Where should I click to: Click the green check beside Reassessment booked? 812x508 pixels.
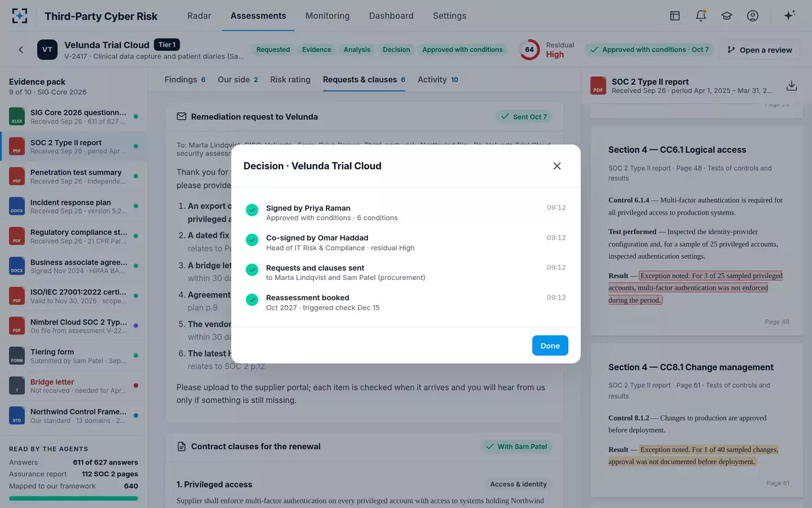(252, 300)
